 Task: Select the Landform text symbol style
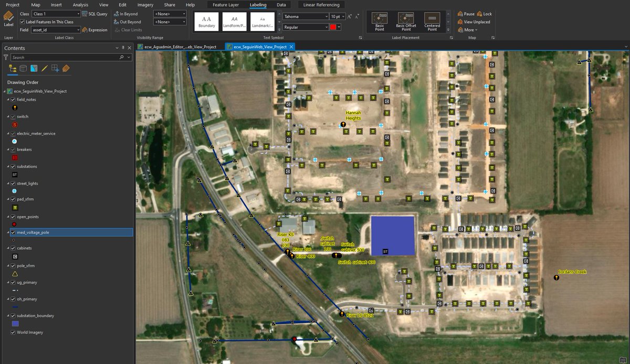235,22
